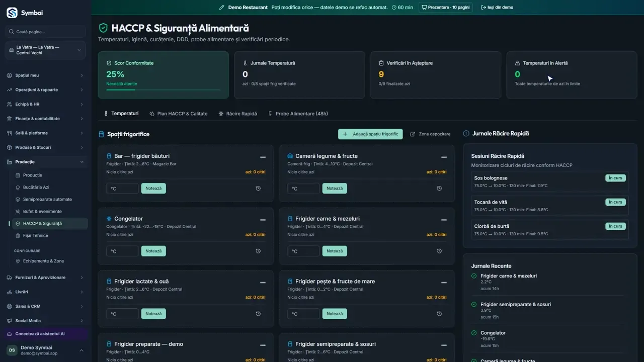Click Notează on Bar — frigider băuturi
644x362 pixels.
(x=153, y=189)
